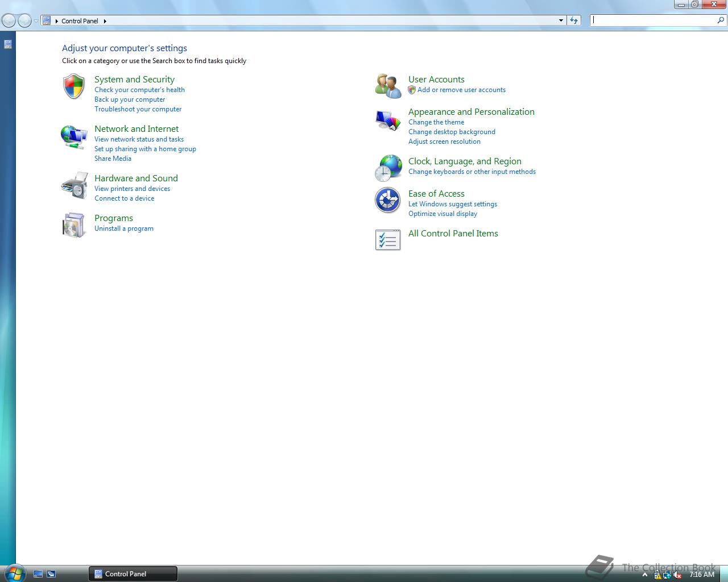Click the Switch between windows quick launch icon
The image size is (728, 582).
point(51,574)
